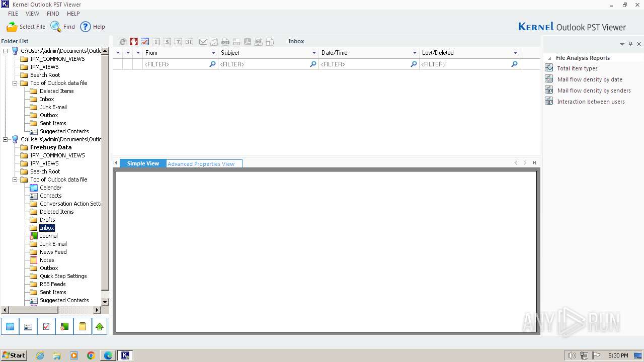Open Mail flow density by date report
644x362 pixels.
tap(590, 79)
